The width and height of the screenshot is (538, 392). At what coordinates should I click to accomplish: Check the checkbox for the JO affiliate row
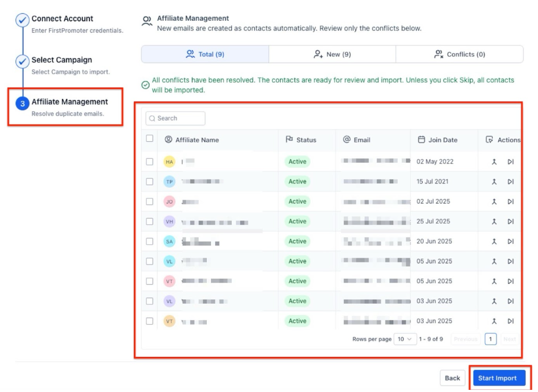149,202
